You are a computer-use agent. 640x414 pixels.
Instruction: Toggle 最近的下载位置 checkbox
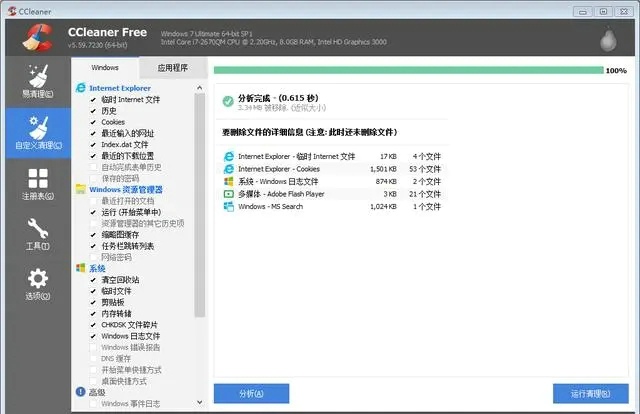[93, 156]
